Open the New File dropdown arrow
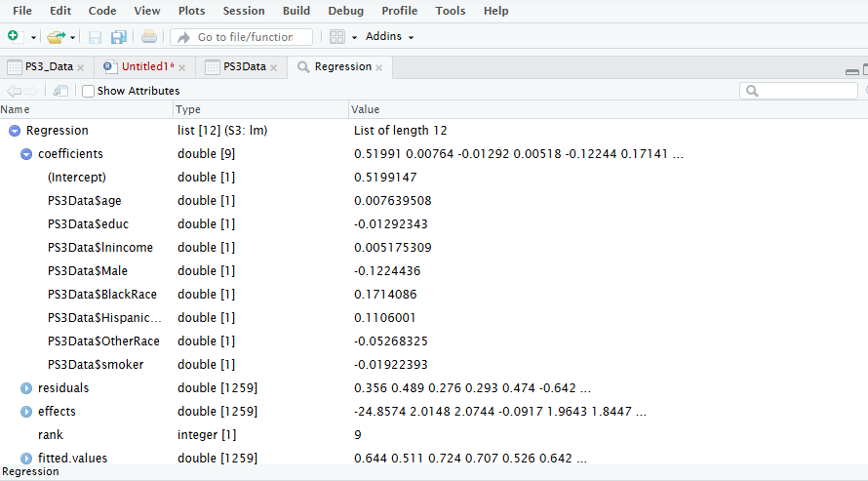 [33, 38]
